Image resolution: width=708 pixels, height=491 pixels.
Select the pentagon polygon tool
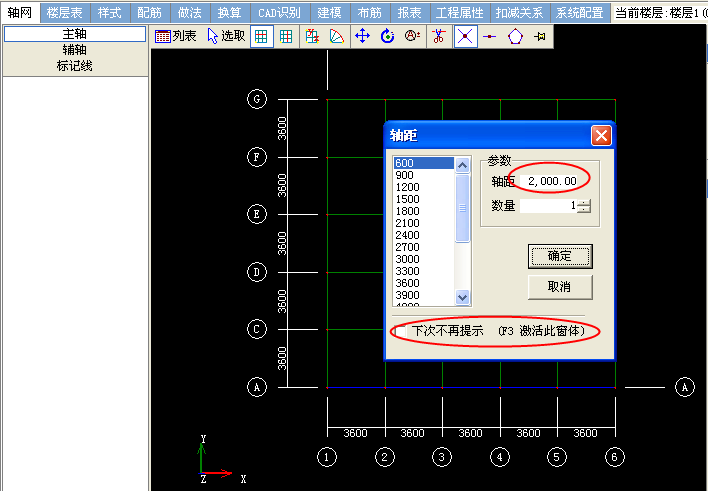[515, 36]
